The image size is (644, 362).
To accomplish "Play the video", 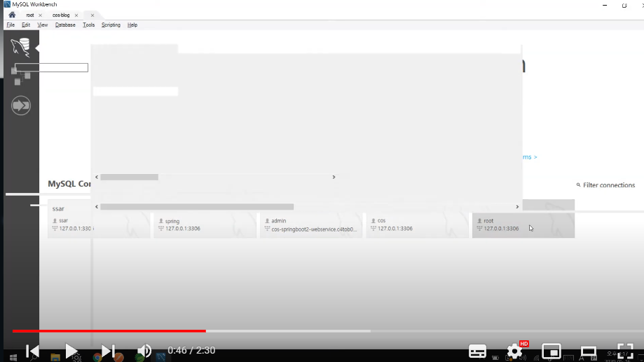I will 71,351.
